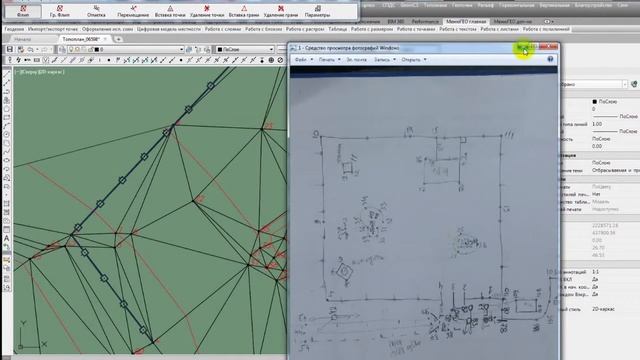Click the 1:1 annotation scale value
Viewport: 640px width, 360px height.
point(595,272)
